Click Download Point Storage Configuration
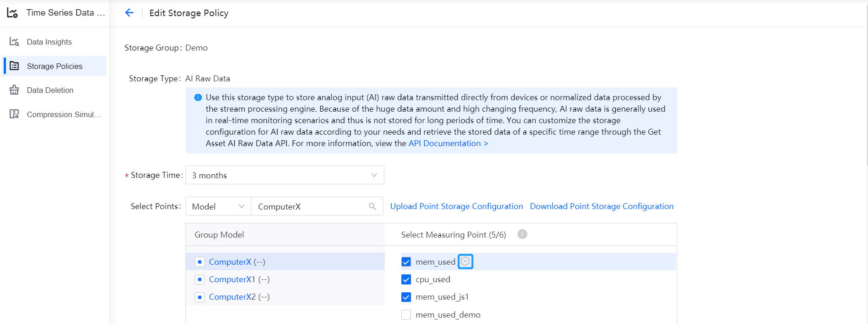 (x=602, y=206)
